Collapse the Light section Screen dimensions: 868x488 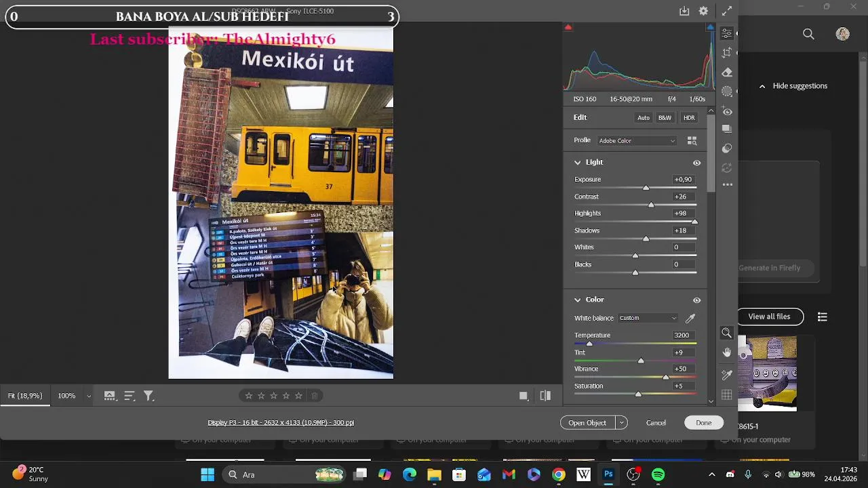578,163
